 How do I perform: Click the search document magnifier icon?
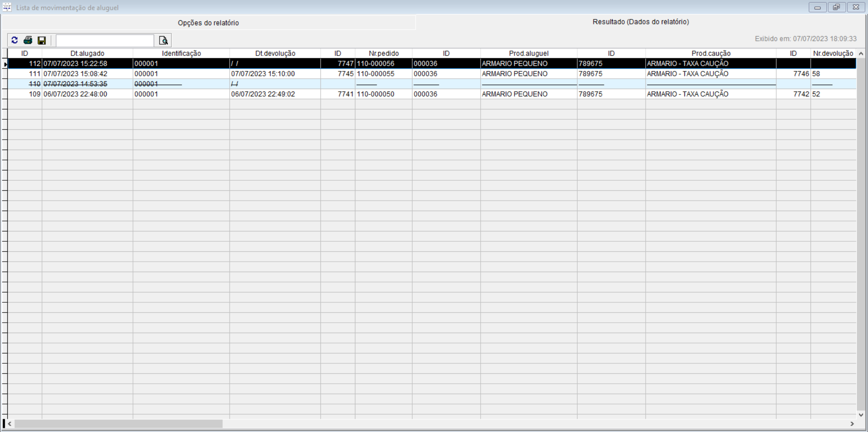[163, 41]
